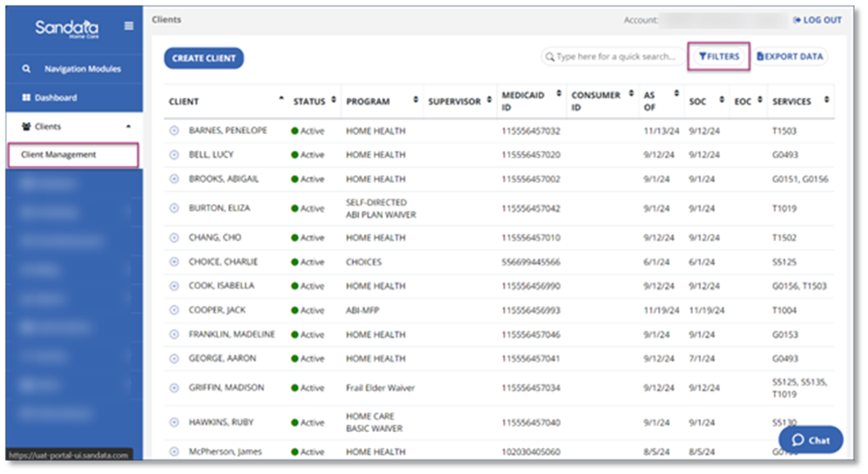Open the FILTERS panel
The width and height of the screenshot is (868, 474).
(x=718, y=57)
